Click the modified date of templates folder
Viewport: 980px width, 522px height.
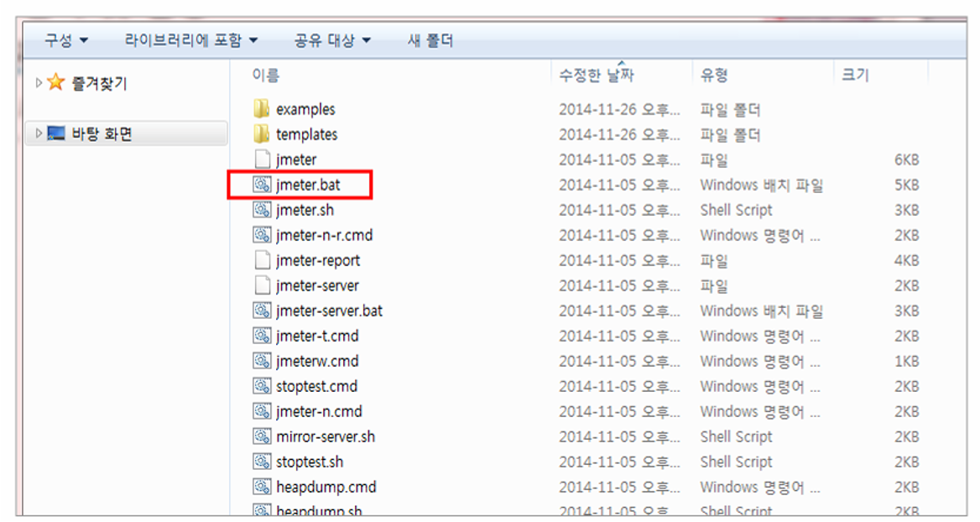tap(619, 134)
